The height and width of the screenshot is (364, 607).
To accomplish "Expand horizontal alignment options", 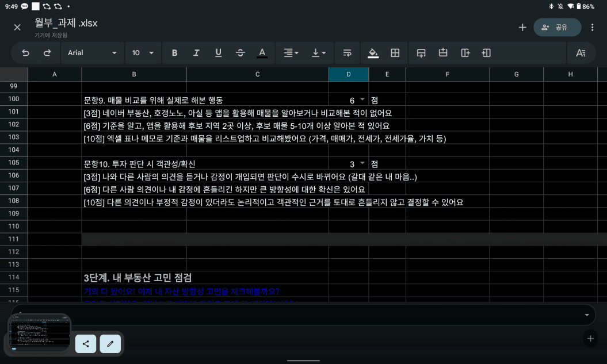I will point(291,53).
